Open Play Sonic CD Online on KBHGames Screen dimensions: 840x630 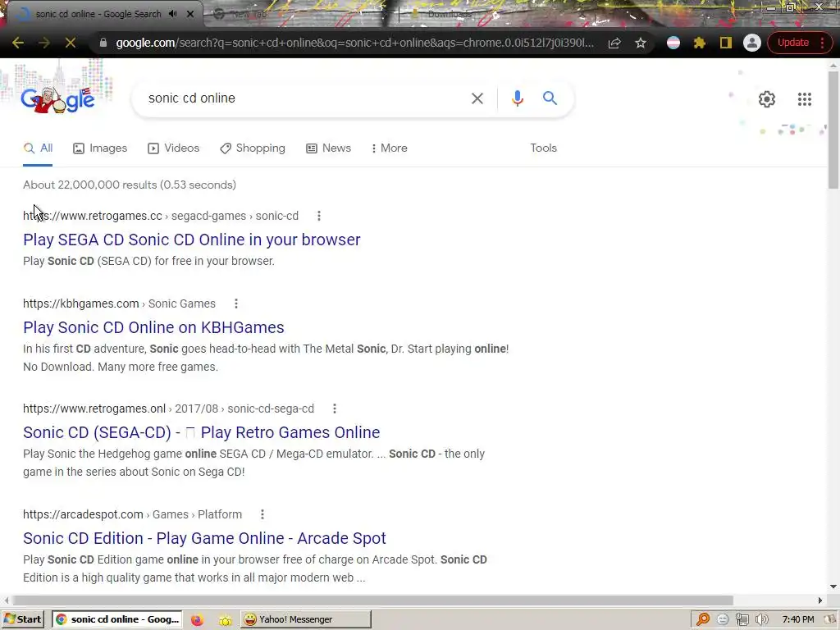[153, 327]
